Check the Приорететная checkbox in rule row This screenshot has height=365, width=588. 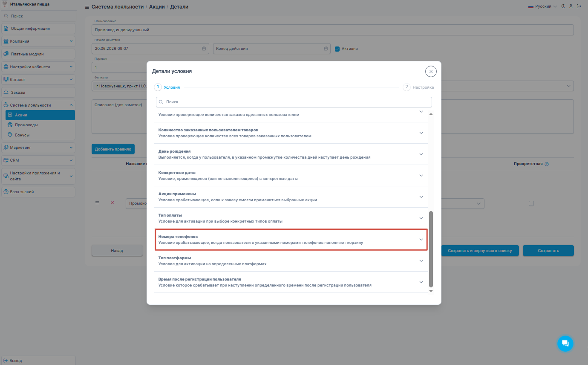(x=531, y=203)
